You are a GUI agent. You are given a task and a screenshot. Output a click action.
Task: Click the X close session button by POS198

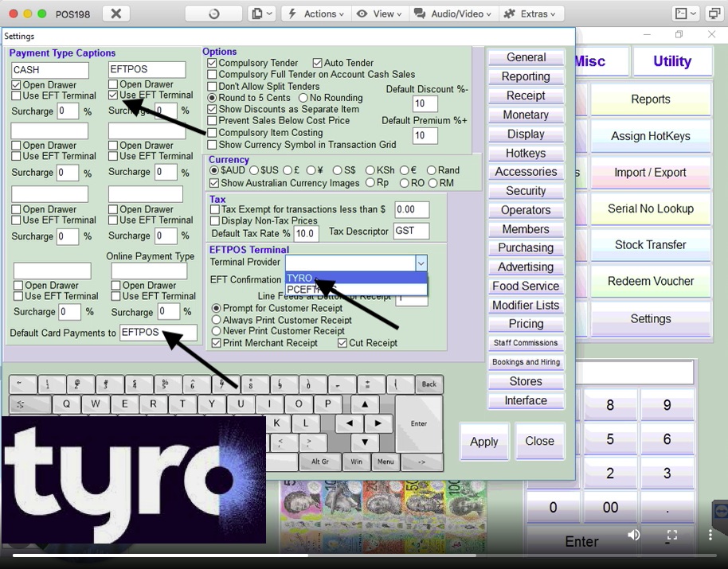click(x=115, y=14)
